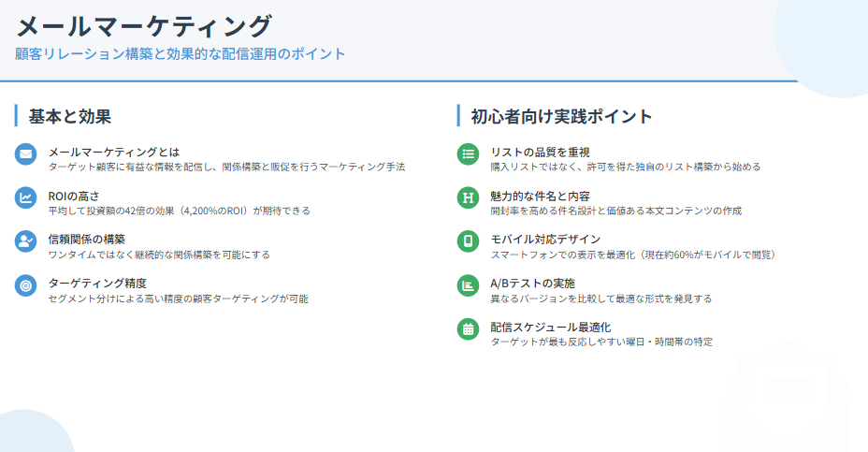Click the blue envelope icon beside メールマーケティングとは

pos(26,153)
